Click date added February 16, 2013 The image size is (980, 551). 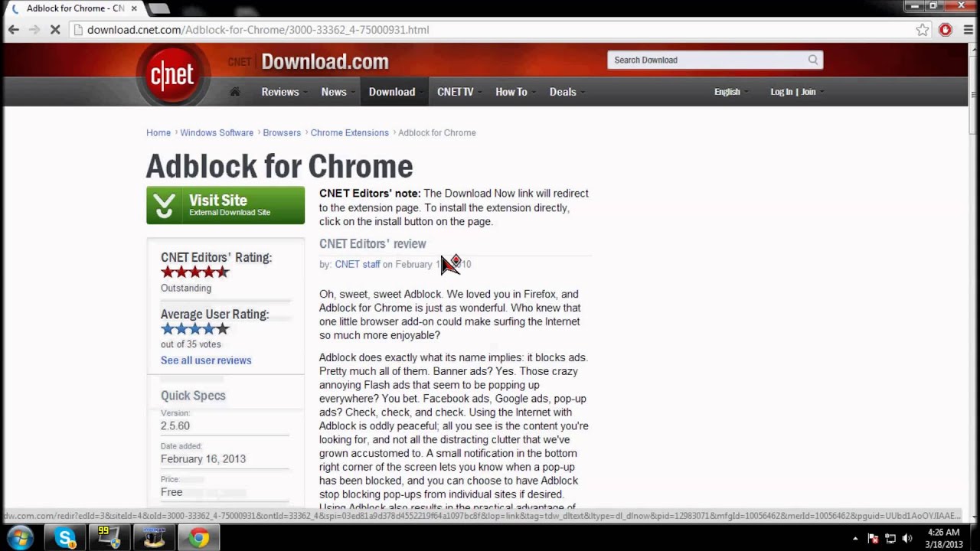tap(203, 459)
